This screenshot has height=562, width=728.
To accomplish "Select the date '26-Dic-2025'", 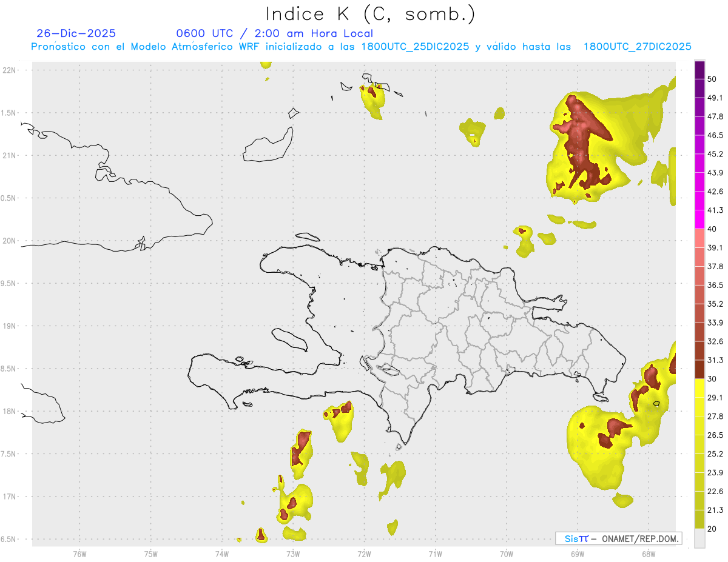I will [x=76, y=33].
